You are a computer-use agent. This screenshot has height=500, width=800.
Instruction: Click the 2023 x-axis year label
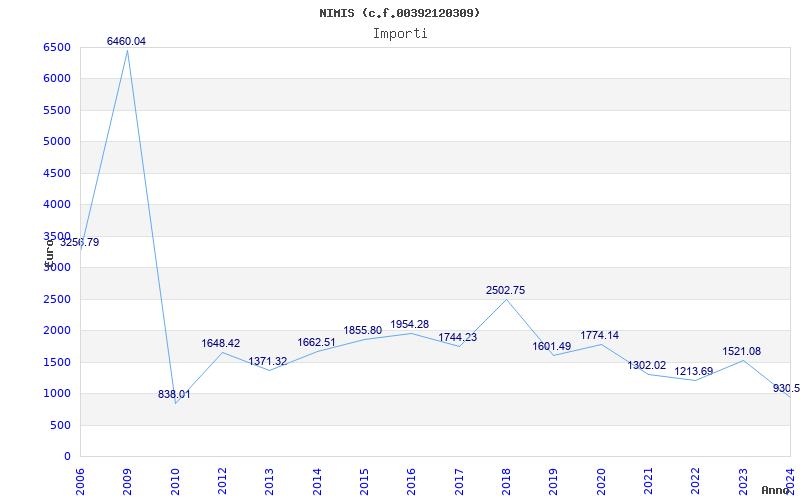[743, 482]
